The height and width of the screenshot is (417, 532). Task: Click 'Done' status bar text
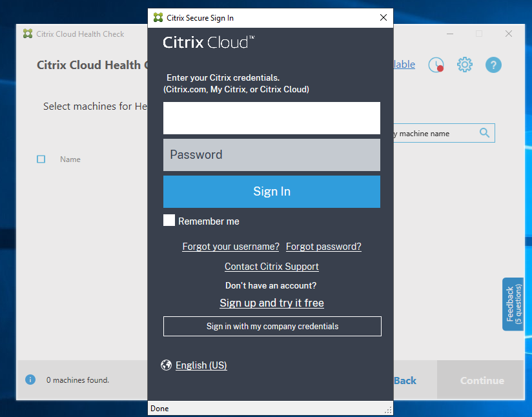159,408
